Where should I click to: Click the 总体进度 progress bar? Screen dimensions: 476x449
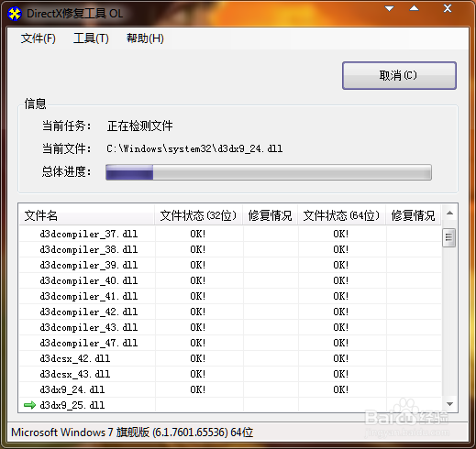(x=269, y=172)
